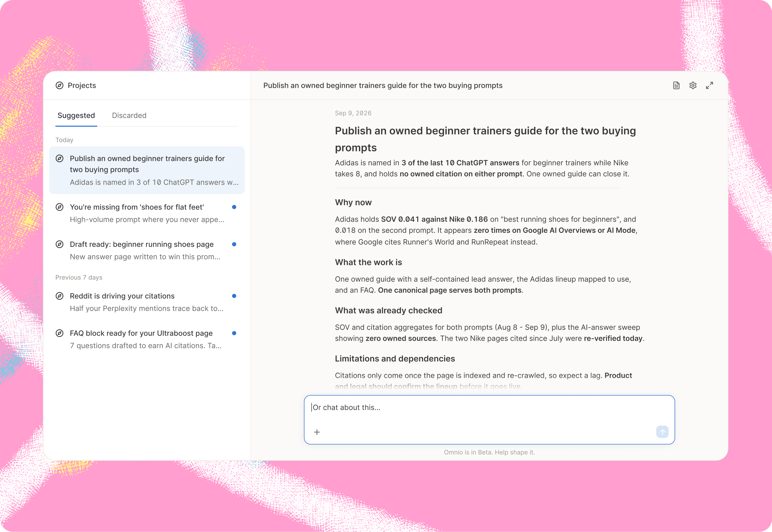Image resolution: width=772 pixels, height=532 pixels.
Task: Click 'What was already checked' heading
Action: [389, 310]
